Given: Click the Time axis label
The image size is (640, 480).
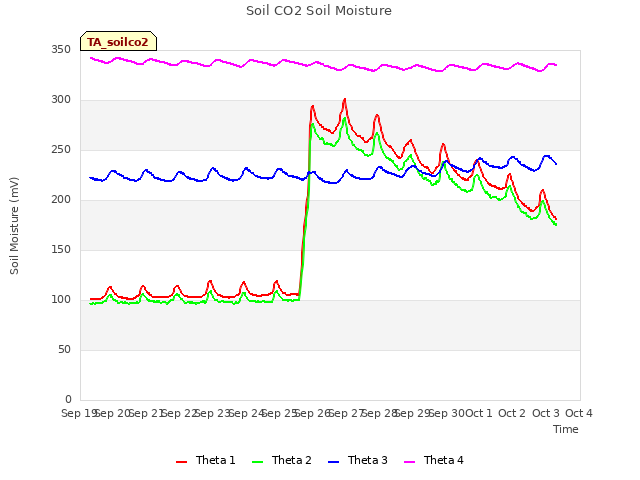Looking at the screenshot, I should 566,429.
